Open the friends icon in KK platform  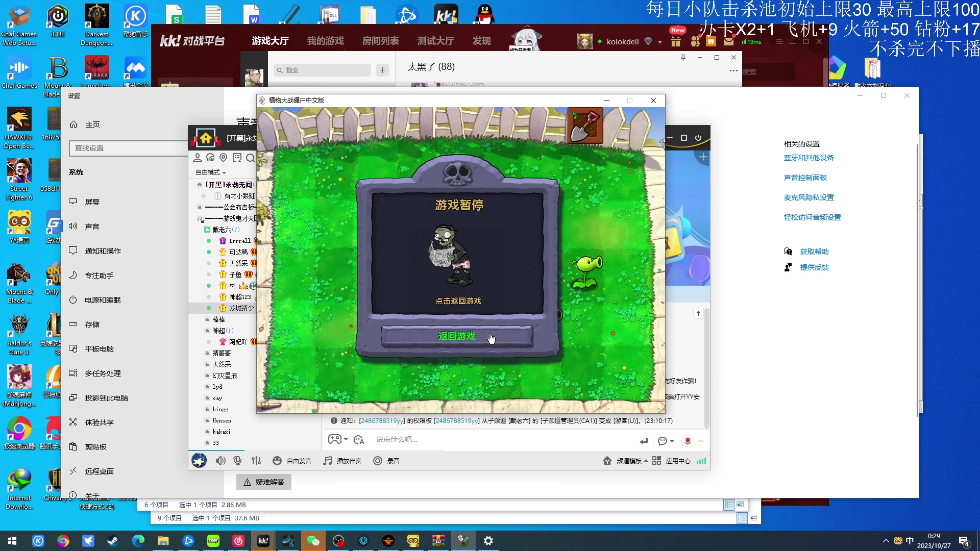[695, 41]
